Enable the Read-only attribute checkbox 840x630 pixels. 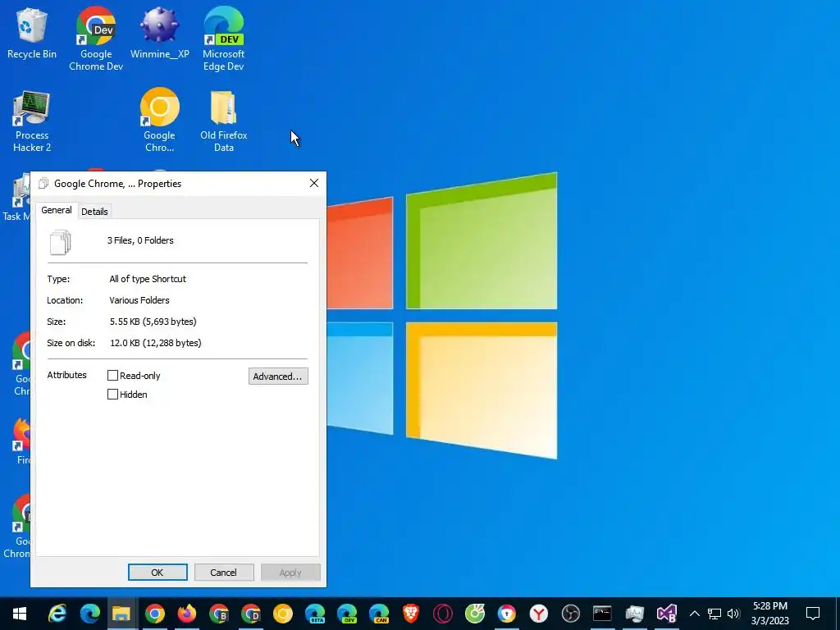point(112,376)
